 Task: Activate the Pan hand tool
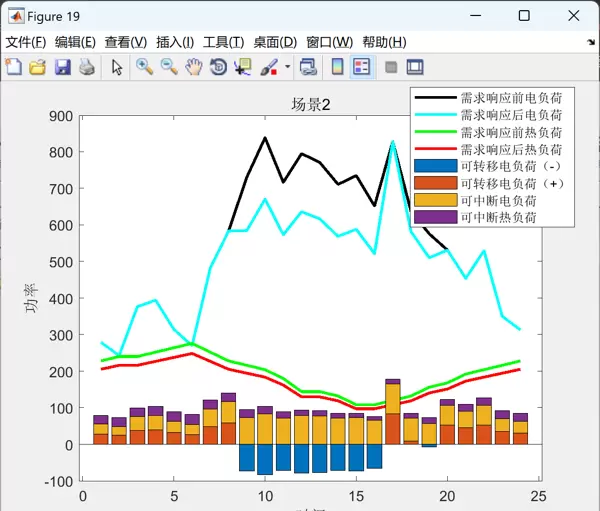click(x=194, y=67)
